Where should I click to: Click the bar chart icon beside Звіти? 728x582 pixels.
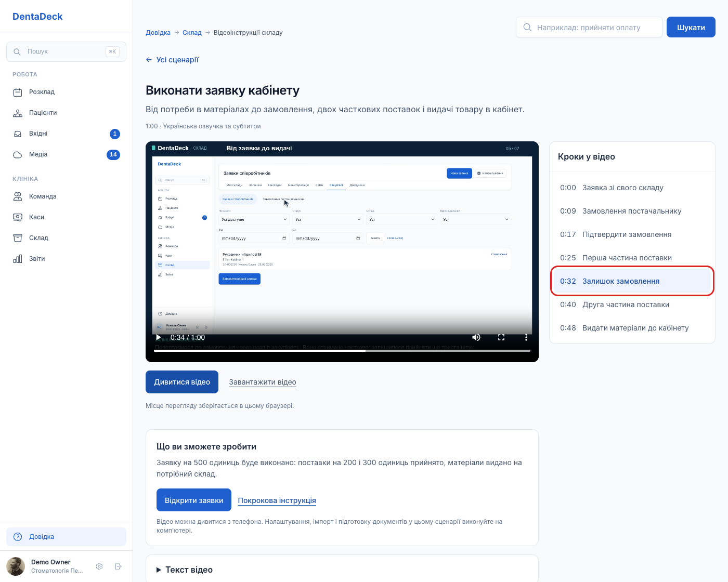18,259
